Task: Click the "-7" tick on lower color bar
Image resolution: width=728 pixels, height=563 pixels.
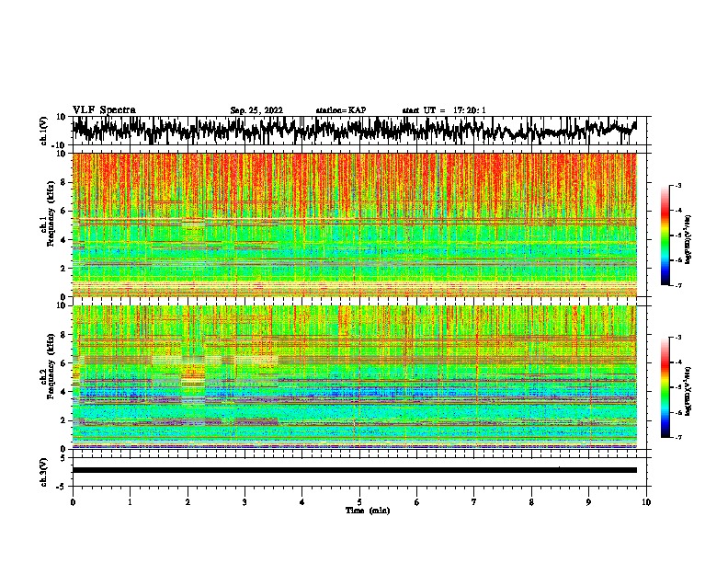Action: 678,437
